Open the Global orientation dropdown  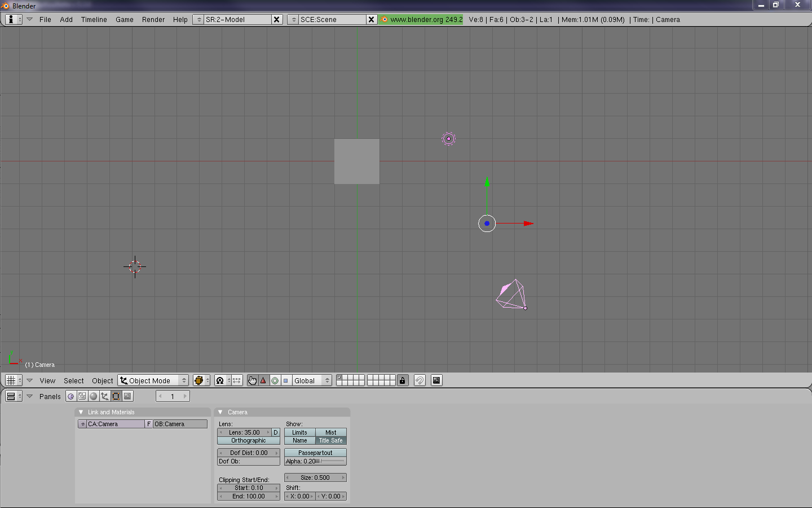pos(312,380)
